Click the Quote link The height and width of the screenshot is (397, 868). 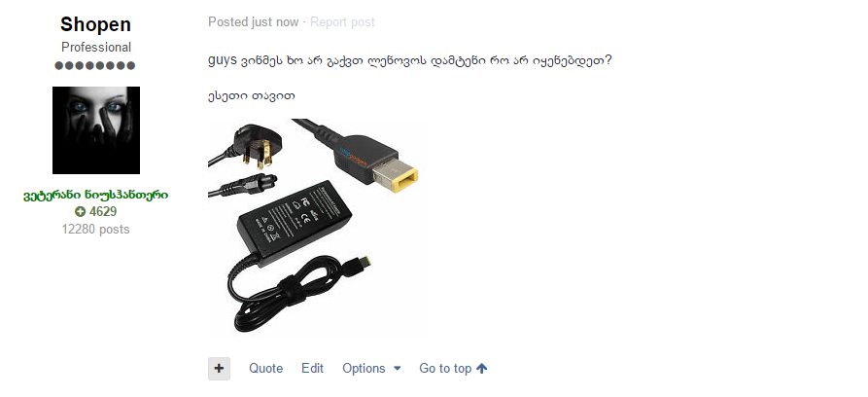pyautogui.click(x=265, y=369)
